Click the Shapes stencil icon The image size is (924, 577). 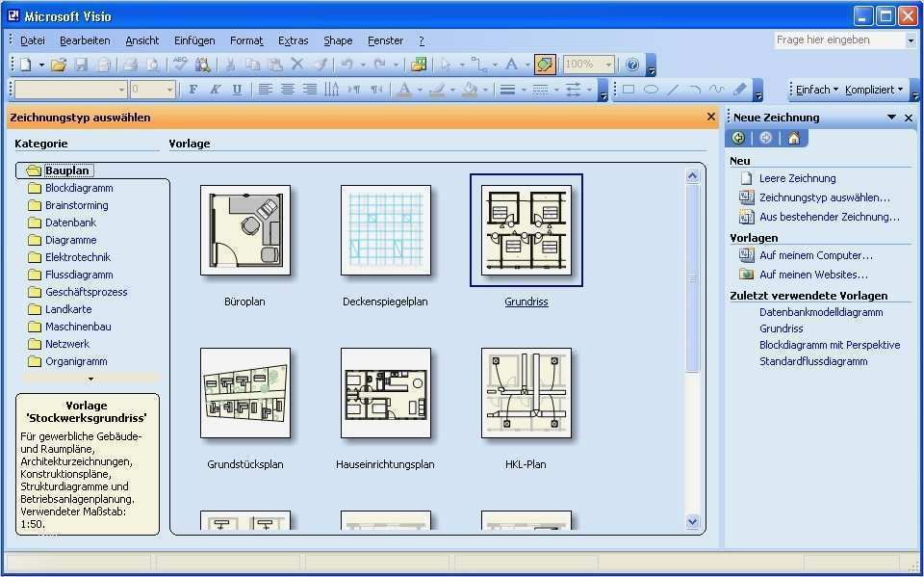pos(420,65)
